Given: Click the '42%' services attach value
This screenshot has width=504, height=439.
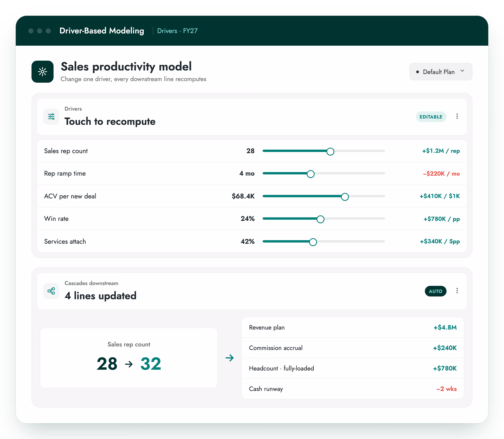Looking at the screenshot, I should pyautogui.click(x=248, y=242).
